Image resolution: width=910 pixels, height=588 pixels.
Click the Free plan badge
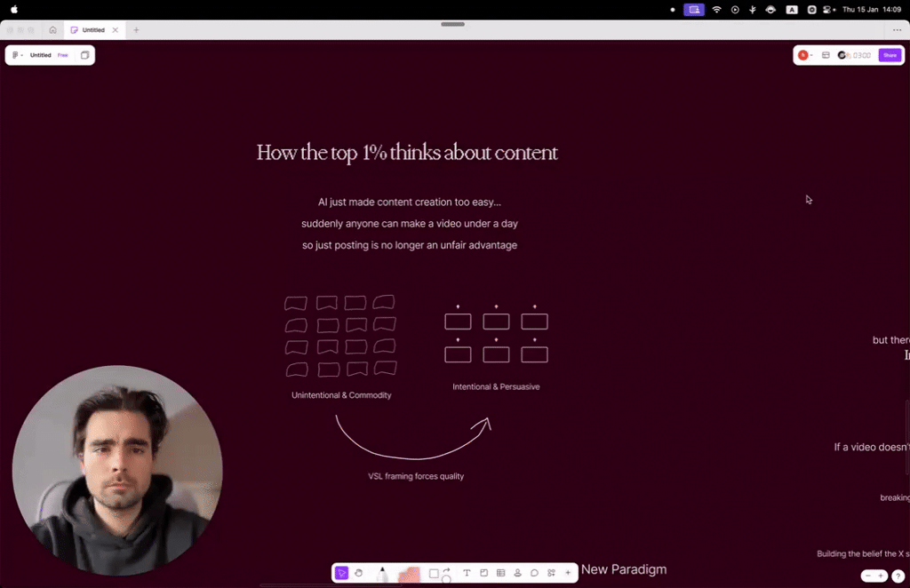pyautogui.click(x=63, y=55)
